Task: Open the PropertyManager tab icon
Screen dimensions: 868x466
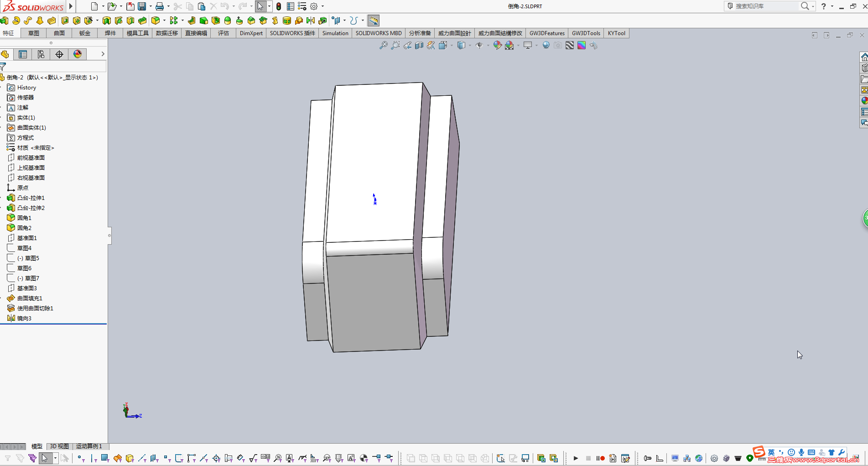Action: click(x=23, y=54)
